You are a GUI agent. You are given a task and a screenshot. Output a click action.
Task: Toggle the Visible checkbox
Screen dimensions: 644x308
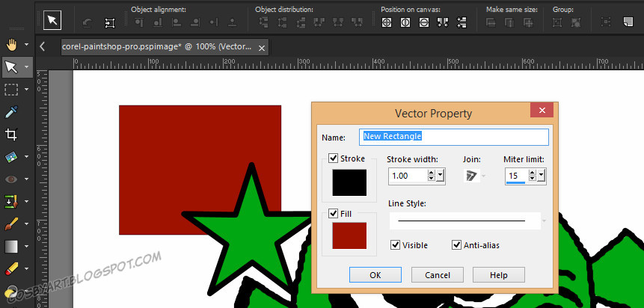pyautogui.click(x=396, y=244)
